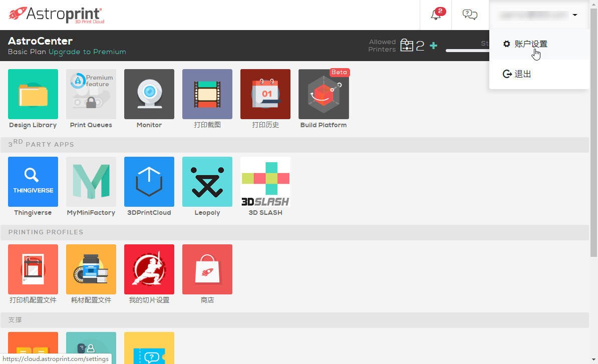This screenshot has width=598, height=364.
Task: Select 账户设置 from the account menu
Action: click(x=539, y=44)
